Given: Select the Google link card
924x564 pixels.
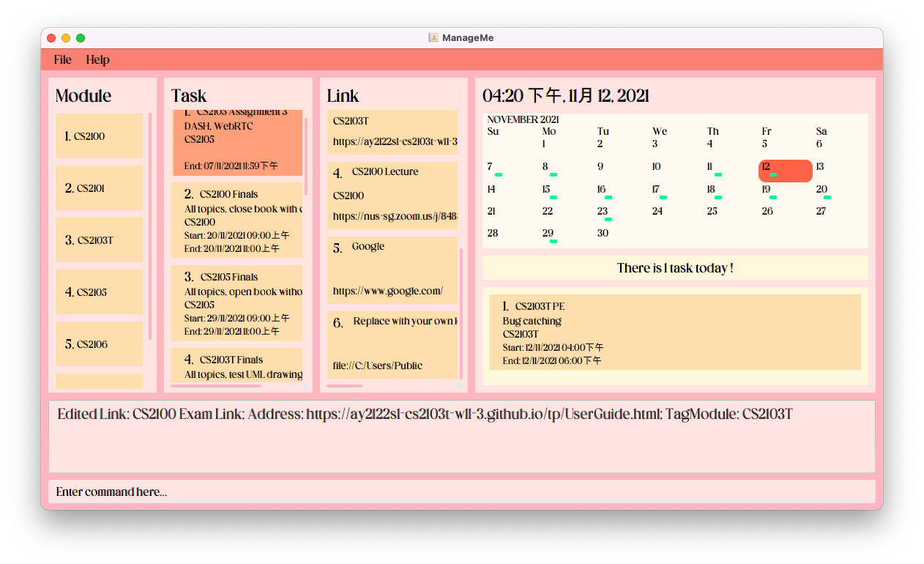Looking at the screenshot, I should click(392, 270).
